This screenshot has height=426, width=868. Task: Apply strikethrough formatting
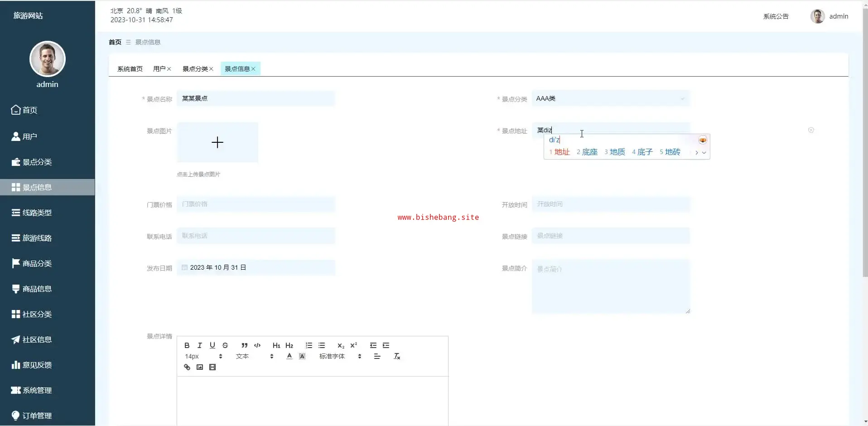[x=225, y=345]
